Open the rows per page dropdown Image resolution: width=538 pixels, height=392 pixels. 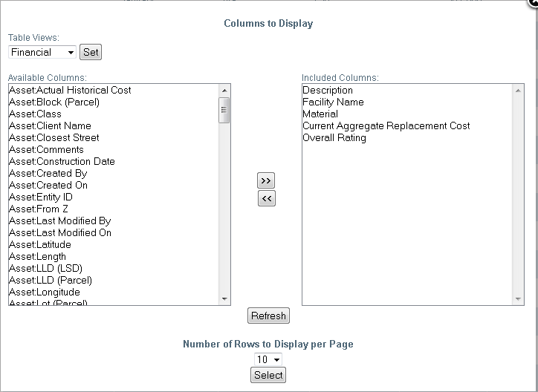tap(268, 359)
